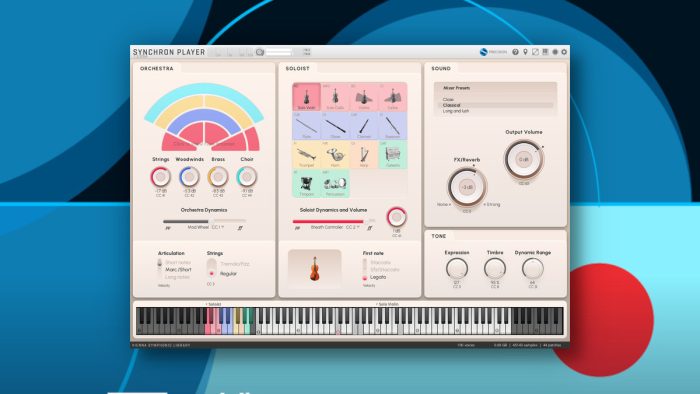This screenshot has width=700, height=394.
Task: Click the Soloist volume knob
Action: click(396, 217)
